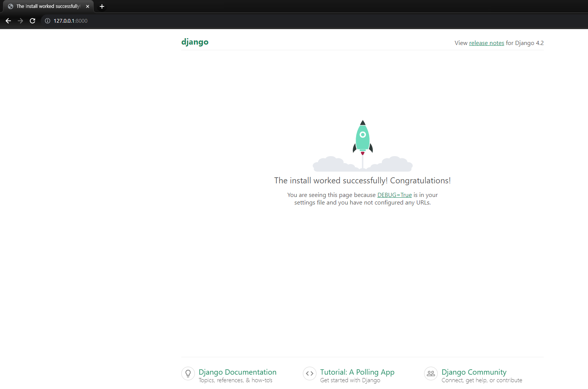This screenshot has height=389, width=588.
Task: Click the people Community icon
Action: click(431, 374)
